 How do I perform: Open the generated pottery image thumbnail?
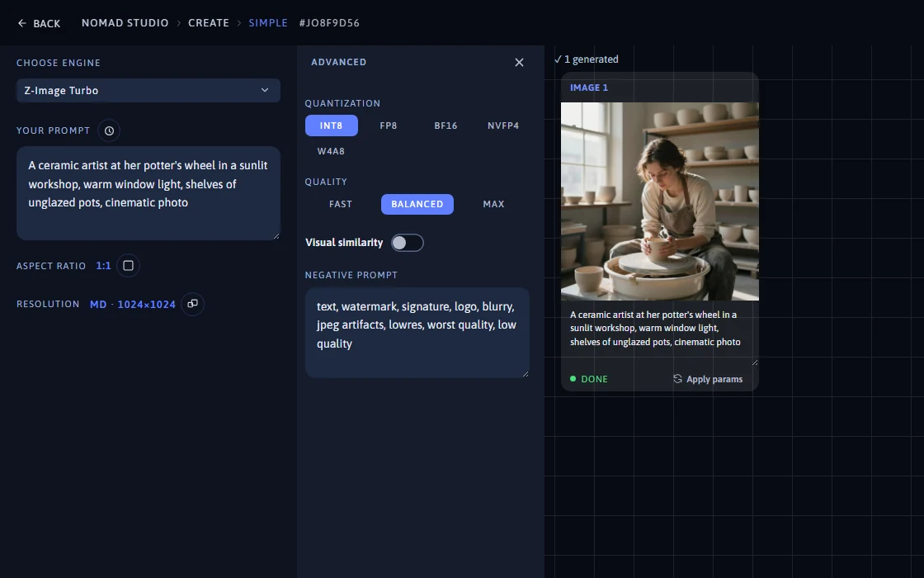click(x=659, y=201)
